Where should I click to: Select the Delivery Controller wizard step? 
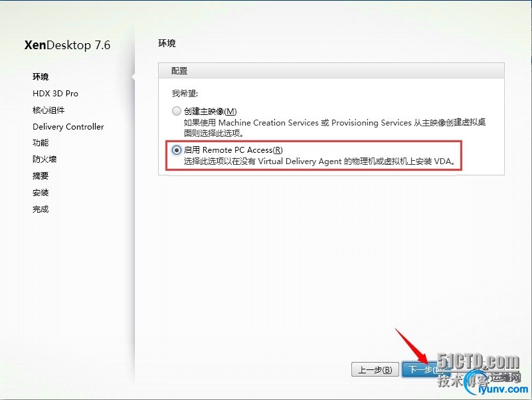(68, 127)
